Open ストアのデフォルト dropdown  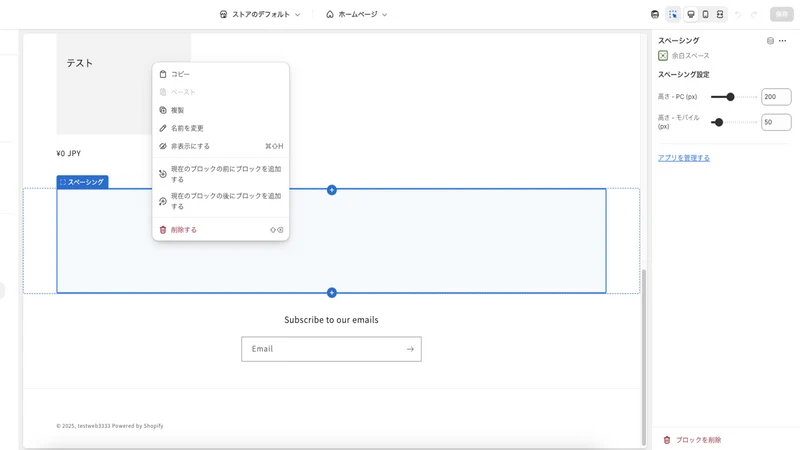[260, 14]
